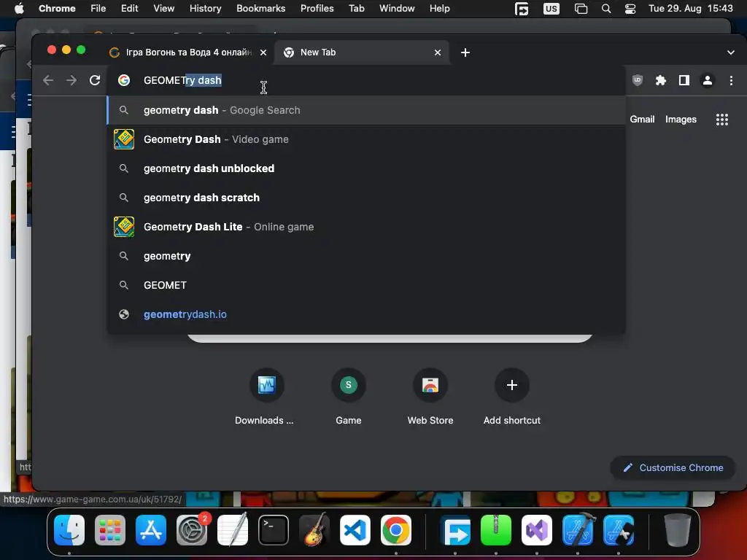
Task: Open the Gmail link
Action: [642, 120]
